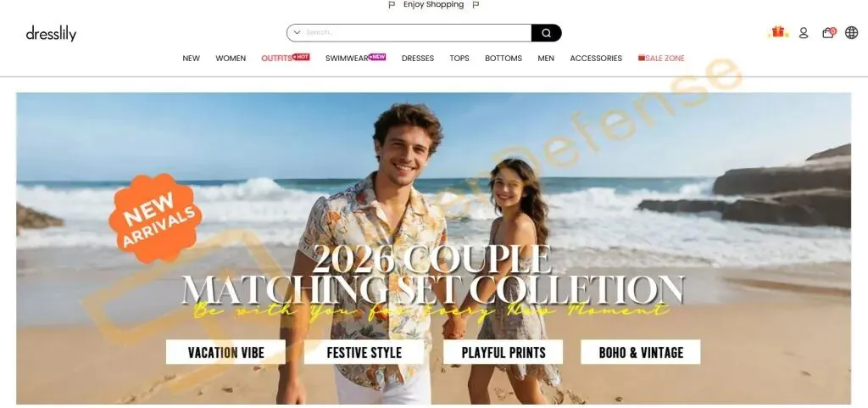This screenshot has width=868, height=408.
Task: Select the BOHO & VINTAGE button
Action: [641, 352]
